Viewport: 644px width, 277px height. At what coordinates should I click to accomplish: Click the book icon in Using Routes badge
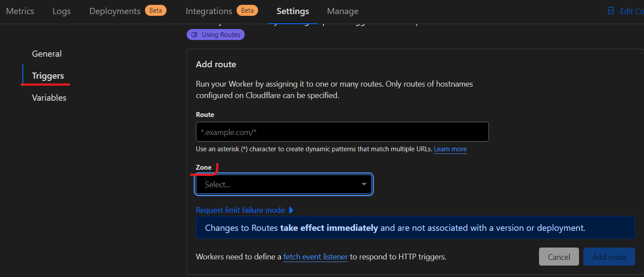pos(195,35)
